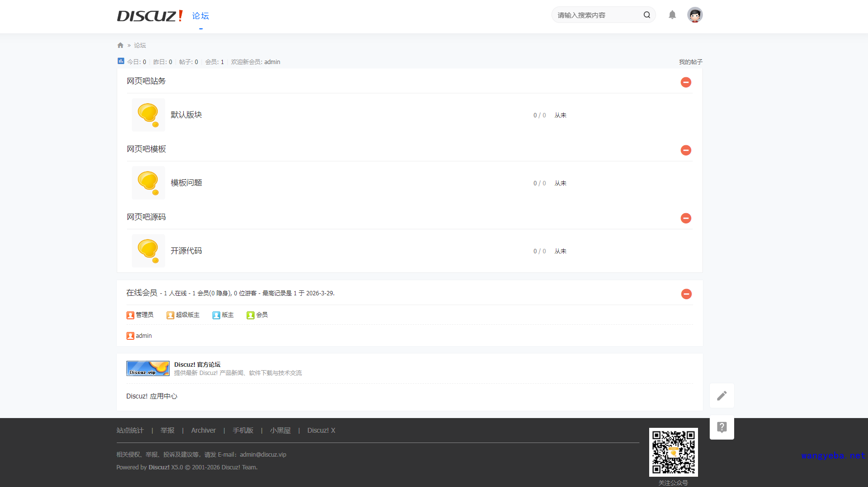The image size is (868, 487).
Task: Click the notification bell icon
Action: pyautogui.click(x=672, y=15)
